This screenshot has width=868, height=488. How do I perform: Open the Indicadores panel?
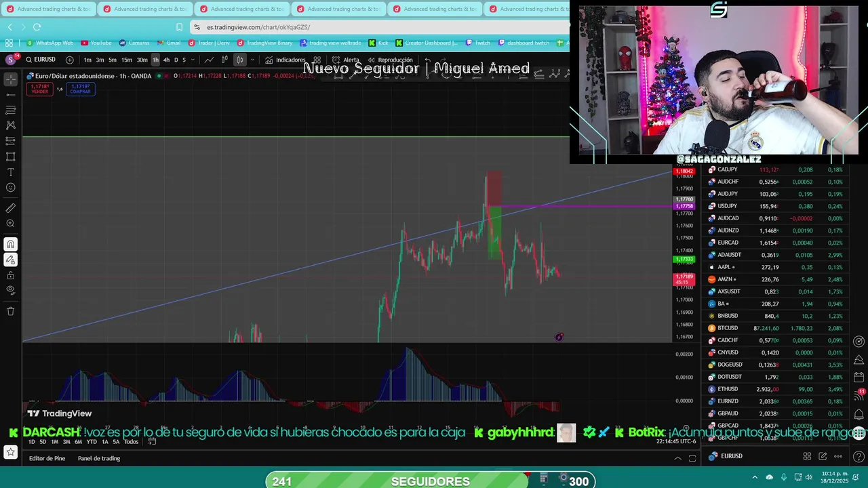[x=285, y=60]
